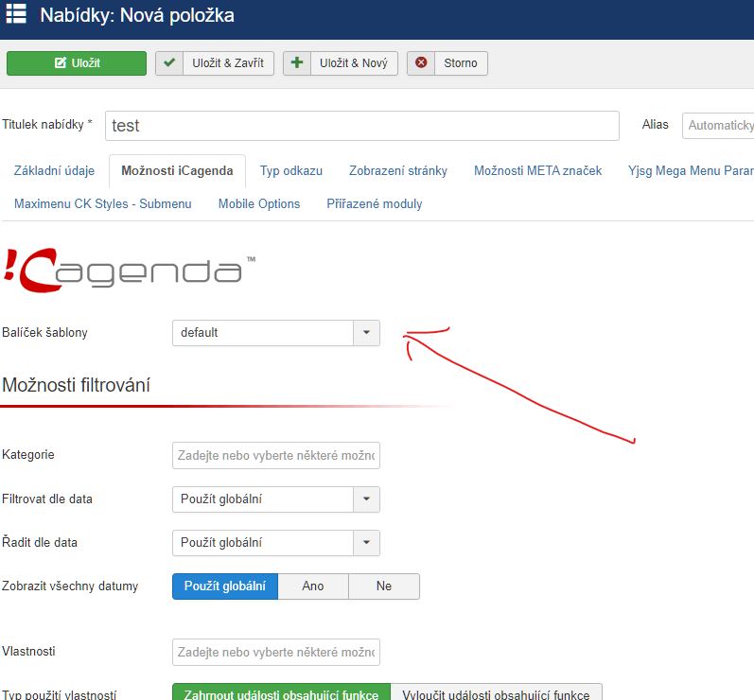Set Zobrazit všechny datumy to Ne

tap(383, 586)
